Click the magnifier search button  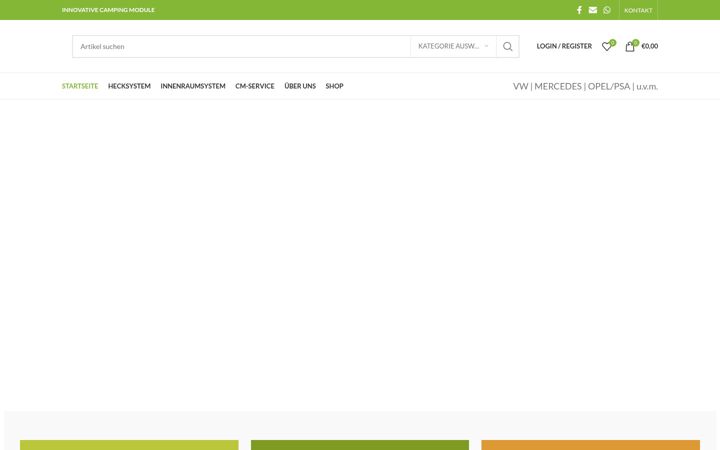pyautogui.click(x=507, y=46)
